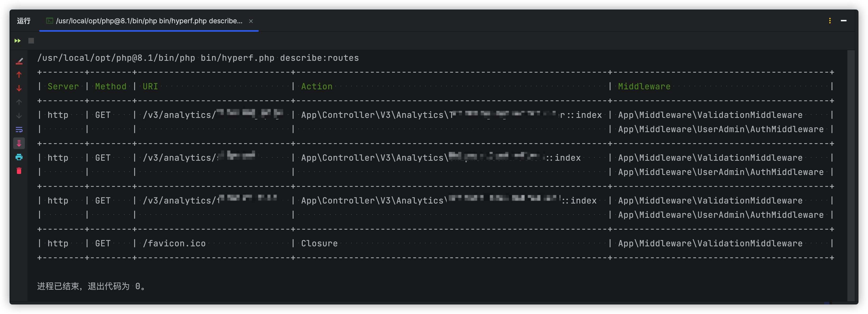
Task: Toggle the scroll to end icon
Action: [x=19, y=143]
